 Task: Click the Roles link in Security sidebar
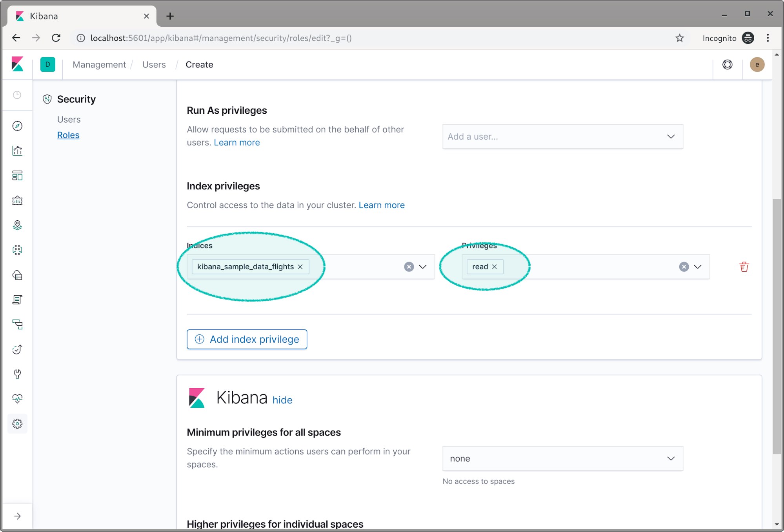(x=68, y=134)
